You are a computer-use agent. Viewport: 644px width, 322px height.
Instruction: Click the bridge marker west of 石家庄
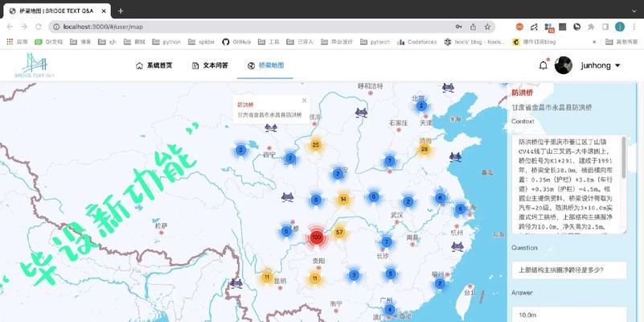tap(361, 112)
